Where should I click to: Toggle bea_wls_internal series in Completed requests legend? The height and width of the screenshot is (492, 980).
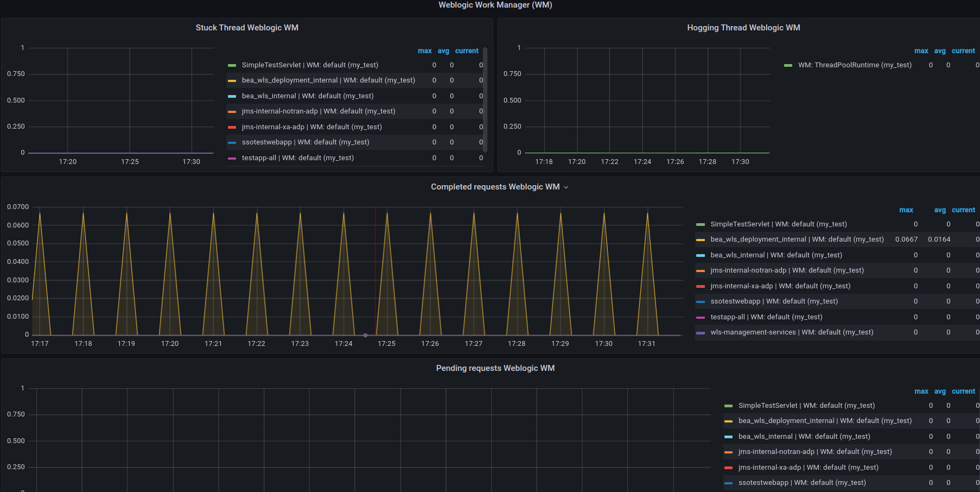(x=777, y=255)
